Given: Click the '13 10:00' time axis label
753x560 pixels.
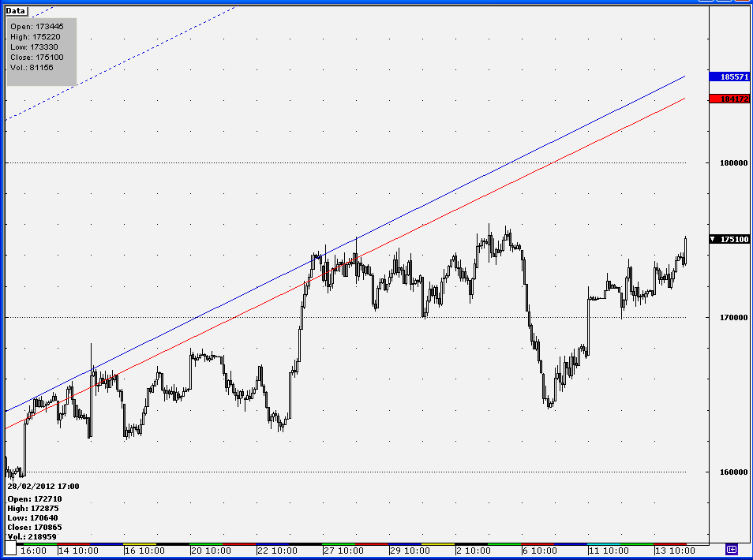Looking at the screenshot, I should [x=675, y=551].
